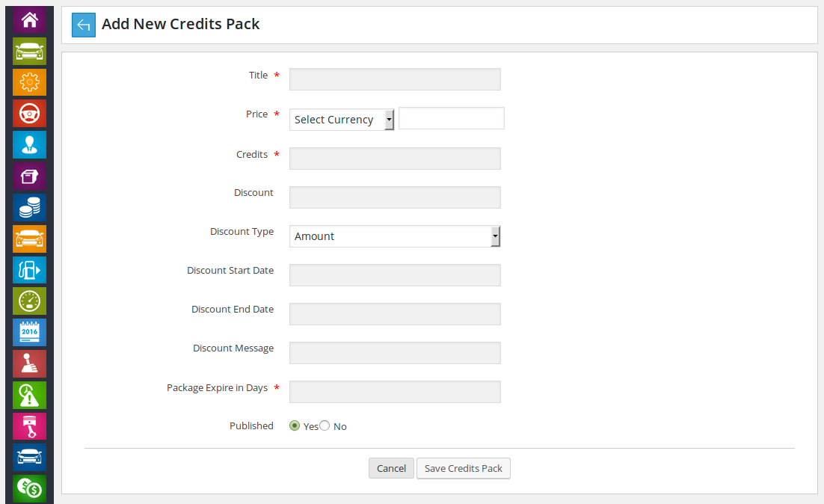Focus the Discount Message field
824x504 pixels.
[x=396, y=353]
